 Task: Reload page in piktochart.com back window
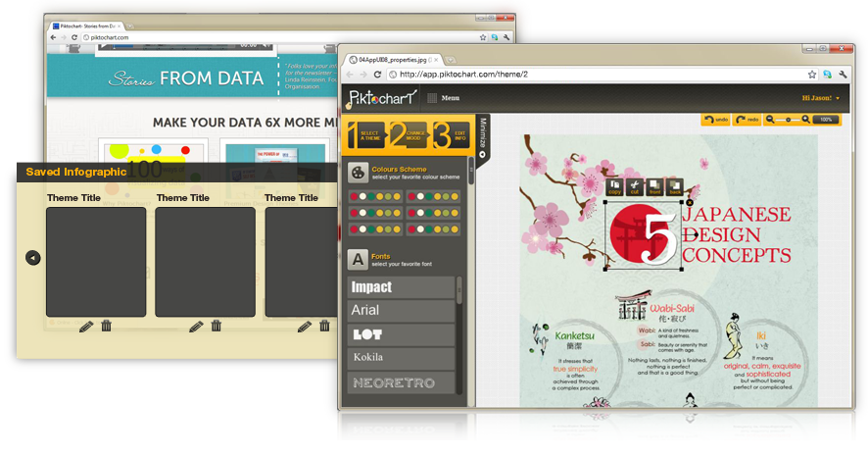74,37
